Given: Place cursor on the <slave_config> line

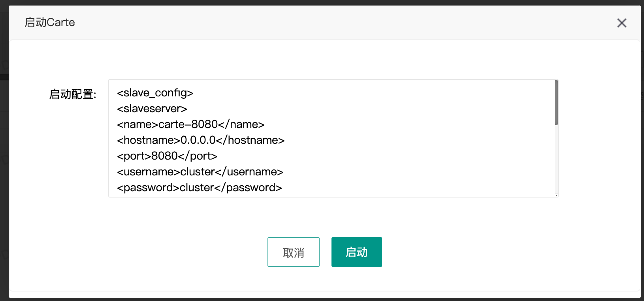Looking at the screenshot, I should tap(155, 93).
